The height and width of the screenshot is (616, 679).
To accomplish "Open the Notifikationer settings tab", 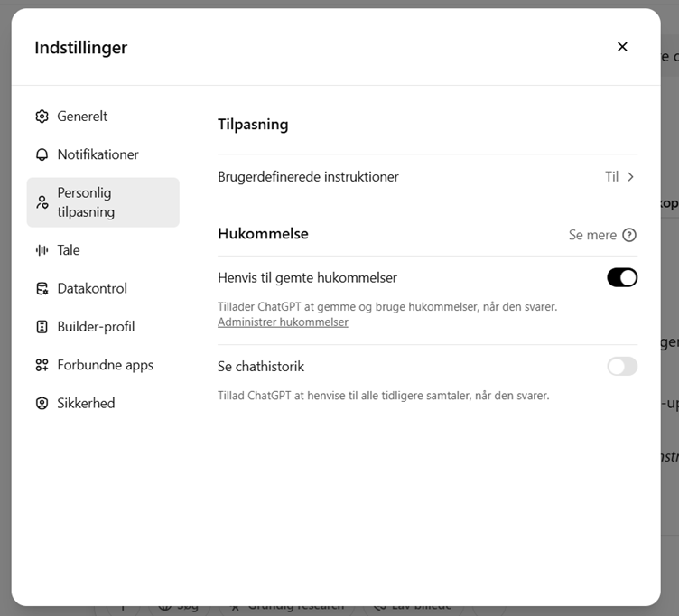I will tap(98, 154).
